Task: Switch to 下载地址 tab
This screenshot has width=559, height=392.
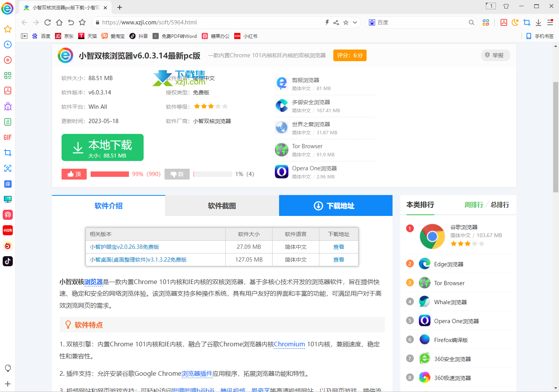Action: (x=336, y=205)
